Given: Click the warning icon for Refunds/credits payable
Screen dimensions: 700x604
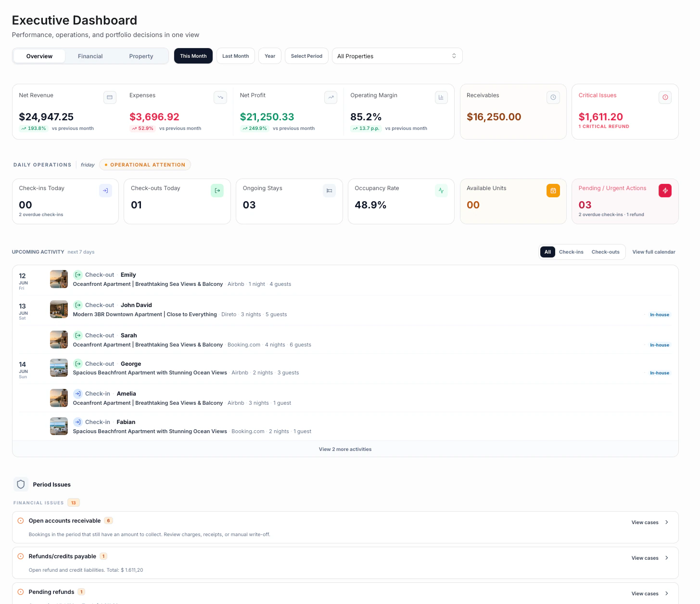Looking at the screenshot, I should [x=21, y=556].
